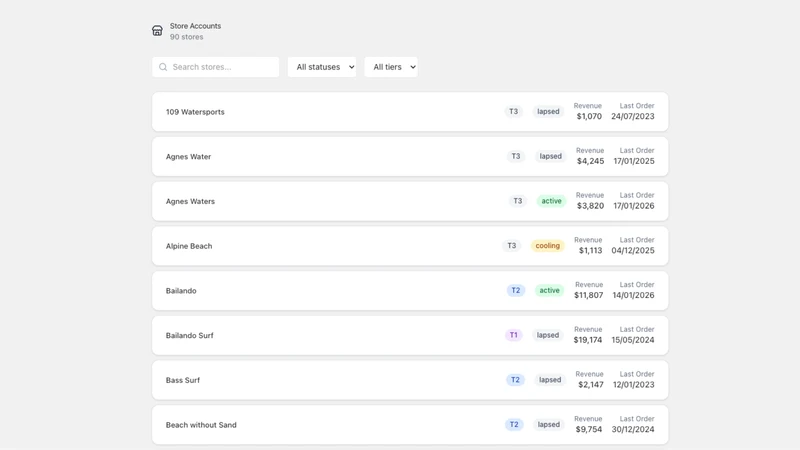Select the Beach without Sand store row
The image size is (800, 450).
pyautogui.click(x=410, y=425)
